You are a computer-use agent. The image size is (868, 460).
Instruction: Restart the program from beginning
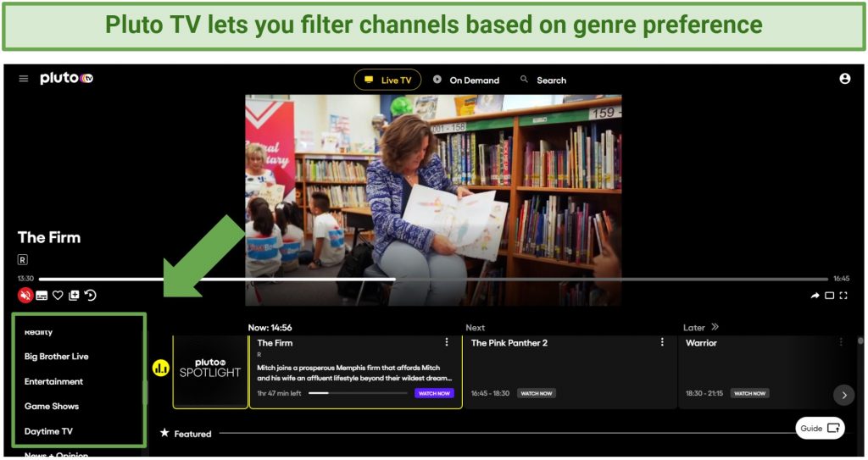point(90,296)
